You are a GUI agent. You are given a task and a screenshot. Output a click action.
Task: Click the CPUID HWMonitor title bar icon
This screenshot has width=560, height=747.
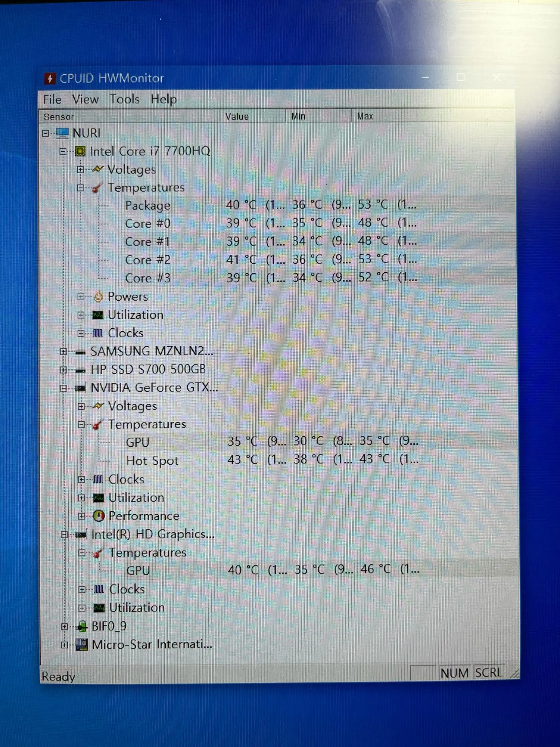click(x=50, y=78)
